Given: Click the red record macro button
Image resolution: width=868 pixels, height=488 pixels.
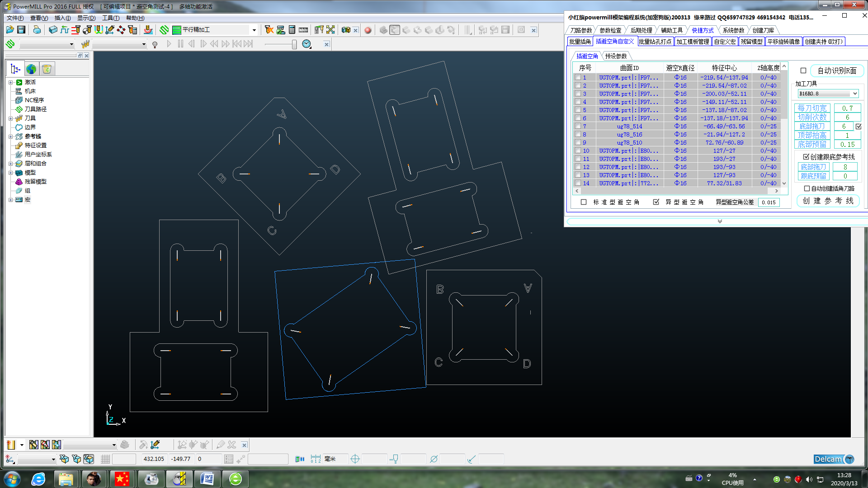Looking at the screenshot, I should (x=368, y=30).
